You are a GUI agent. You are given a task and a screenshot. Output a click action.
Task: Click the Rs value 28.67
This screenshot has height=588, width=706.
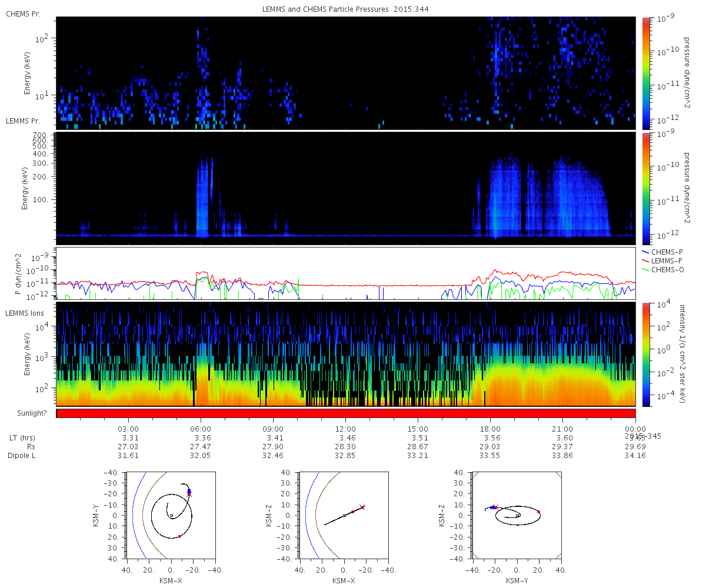[x=418, y=447]
